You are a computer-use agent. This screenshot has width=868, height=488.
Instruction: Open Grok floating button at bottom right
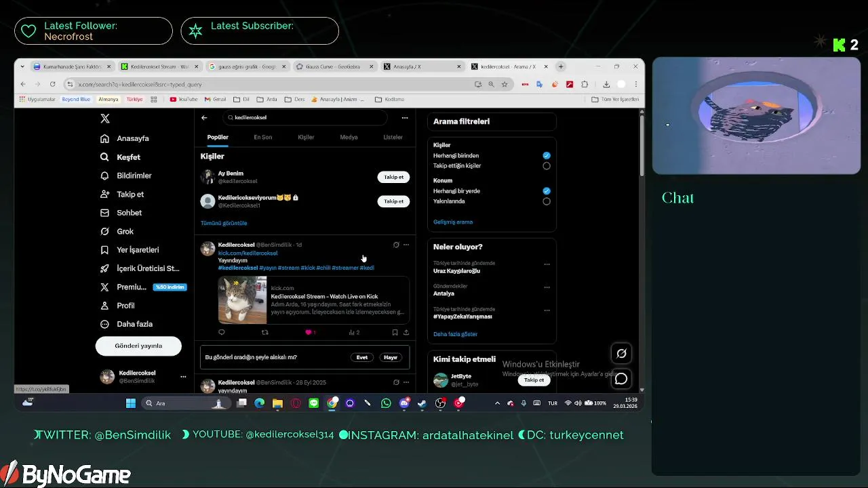(621, 353)
